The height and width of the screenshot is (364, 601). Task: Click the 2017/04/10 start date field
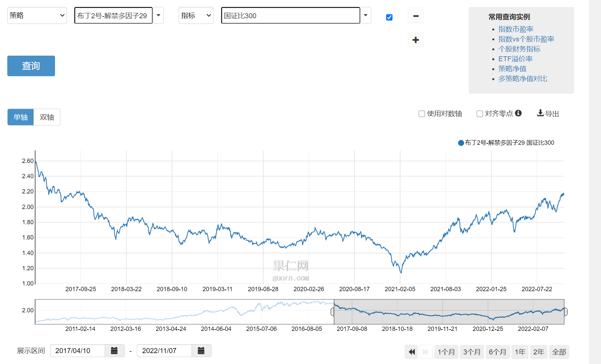click(77, 351)
